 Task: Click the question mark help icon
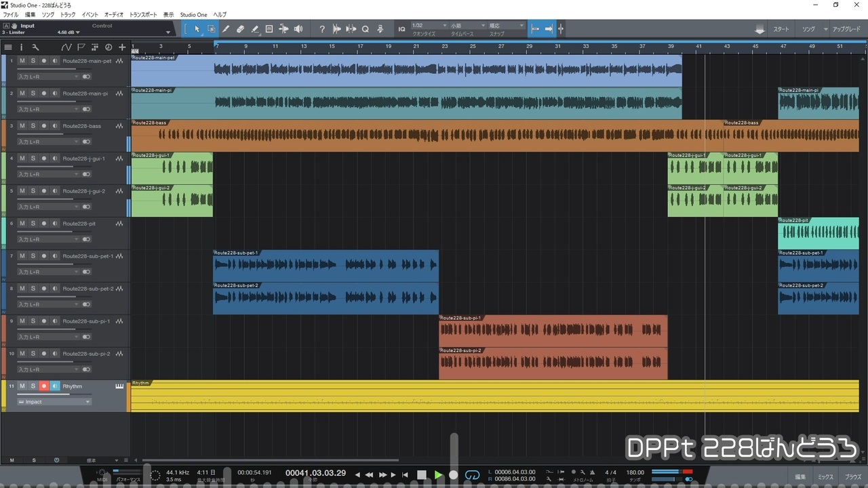(322, 29)
